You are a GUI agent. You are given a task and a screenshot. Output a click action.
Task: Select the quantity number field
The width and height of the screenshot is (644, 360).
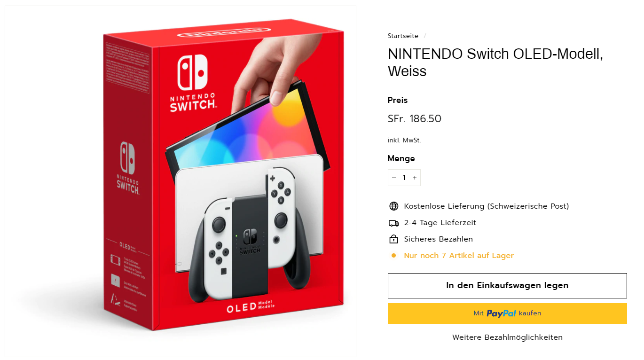tap(404, 178)
